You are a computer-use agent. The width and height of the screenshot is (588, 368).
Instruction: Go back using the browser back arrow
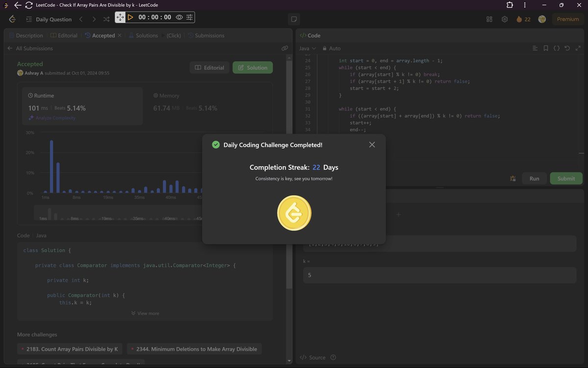click(x=17, y=5)
